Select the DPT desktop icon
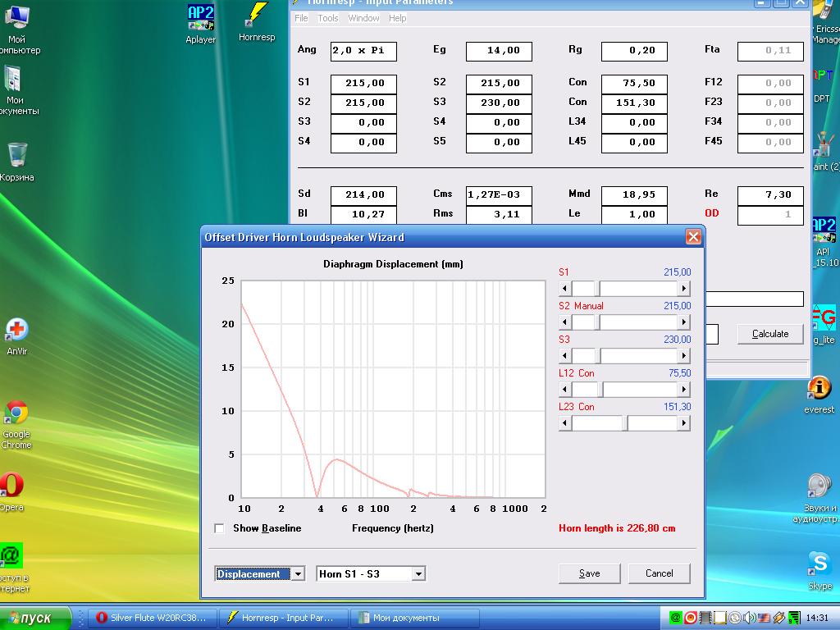This screenshot has width=840, height=630. [822, 85]
